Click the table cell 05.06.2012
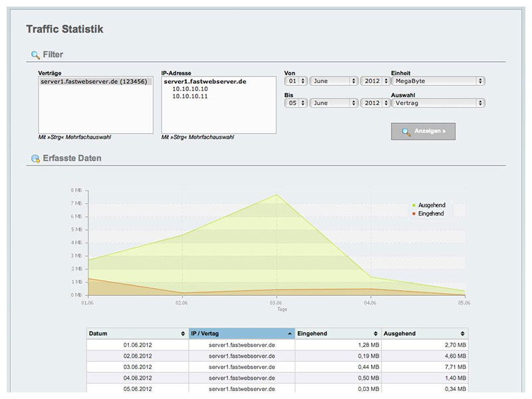 (138, 389)
